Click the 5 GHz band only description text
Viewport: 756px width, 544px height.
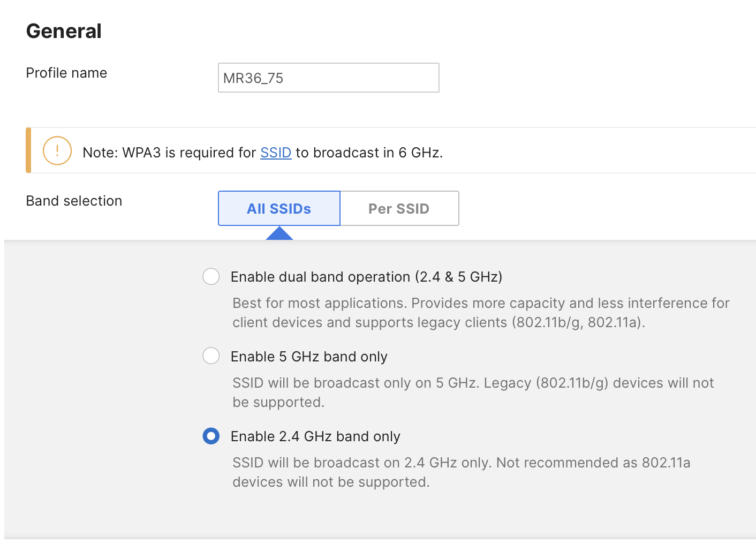[x=473, y=392]
